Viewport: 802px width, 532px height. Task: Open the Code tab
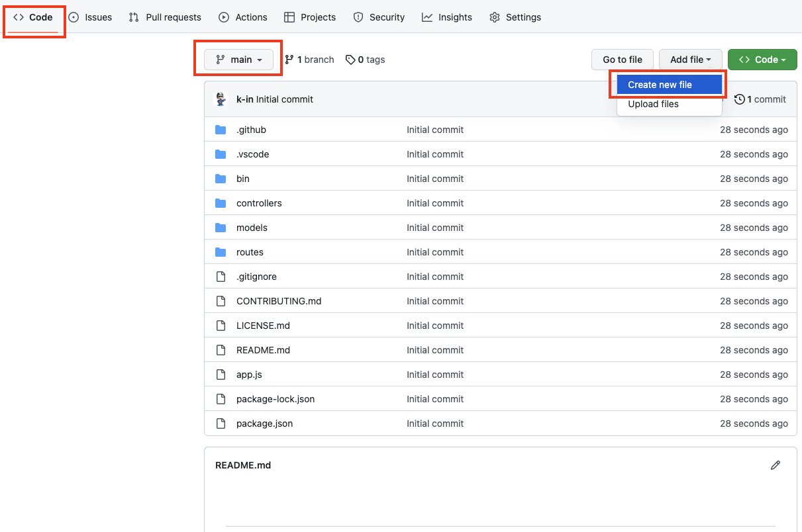click(33, 17)
